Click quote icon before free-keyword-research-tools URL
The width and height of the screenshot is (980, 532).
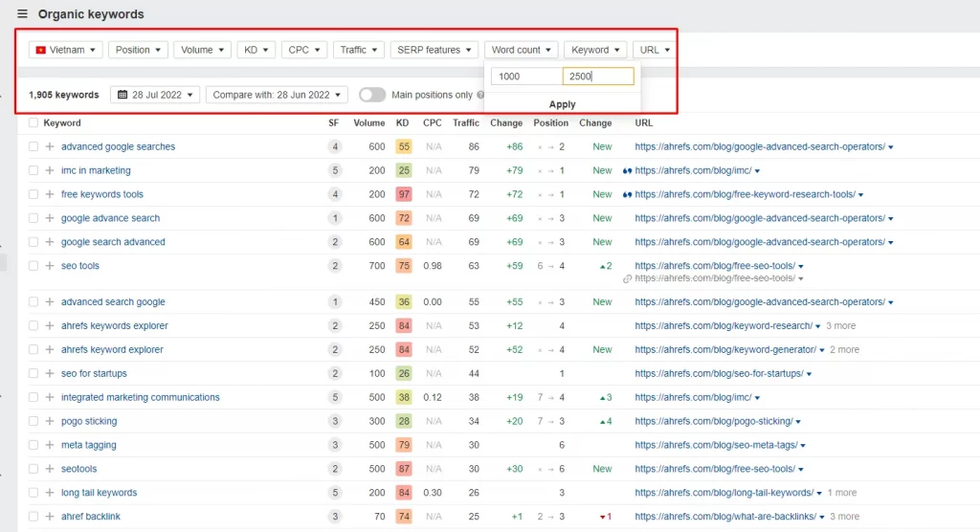point(627,194)
